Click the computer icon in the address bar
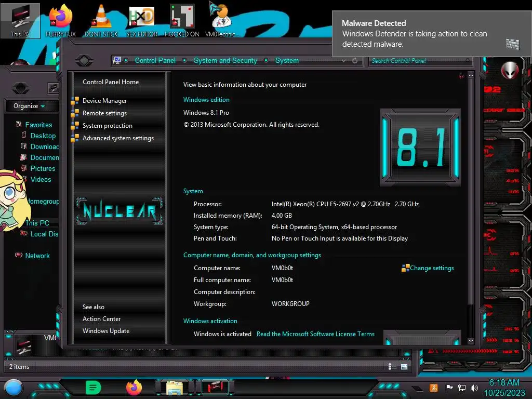The height and width of the screenshot is (399, 532). (117, 60)
